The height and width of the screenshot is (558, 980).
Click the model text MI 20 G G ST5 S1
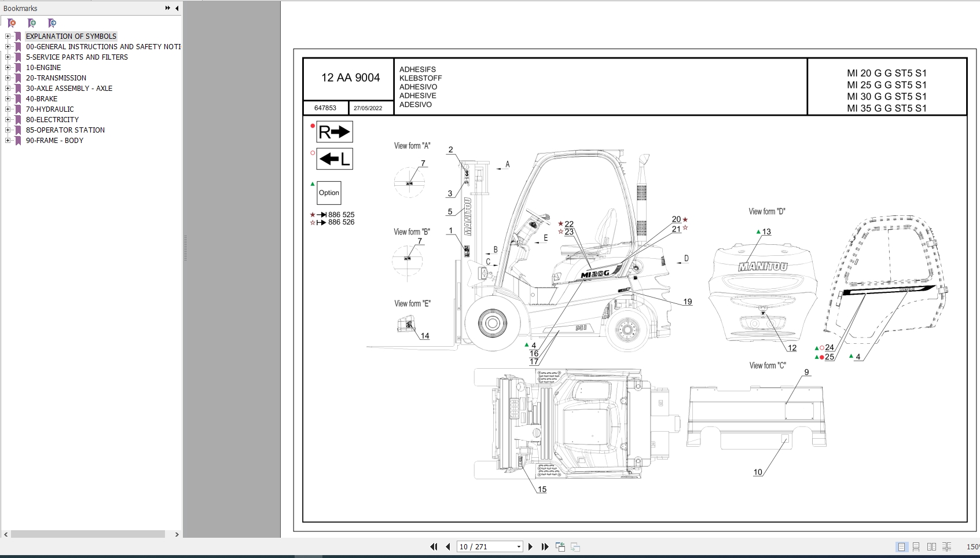tap(887, 73)
